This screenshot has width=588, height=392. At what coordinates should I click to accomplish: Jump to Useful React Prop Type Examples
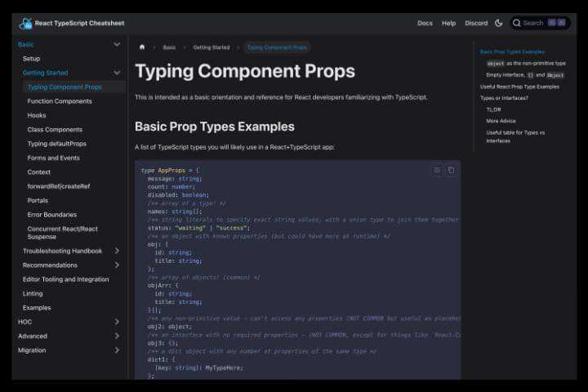click(519, 87)
